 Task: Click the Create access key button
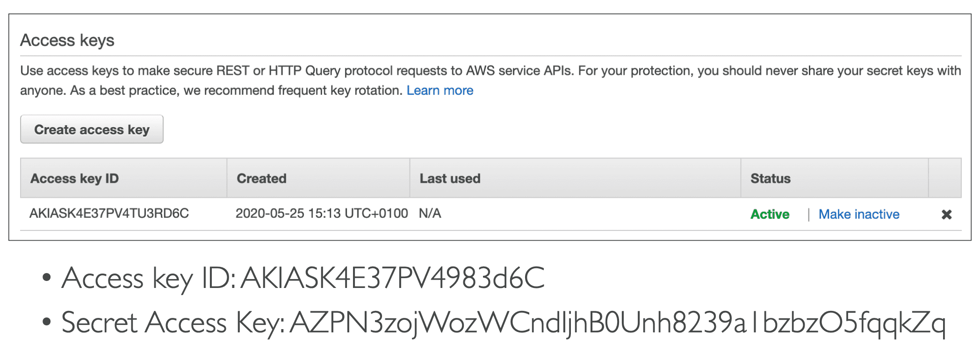pos(92,129)
